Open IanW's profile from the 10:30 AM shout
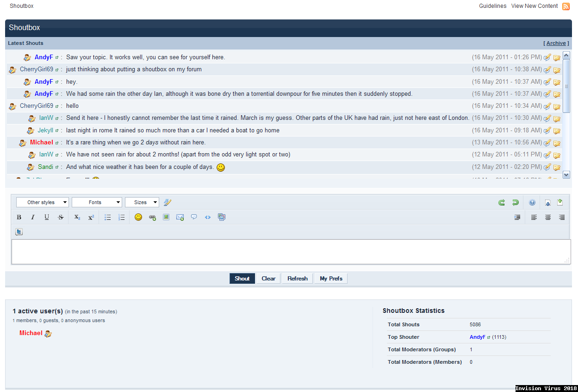The height and width of the screenshot is (392, 578). click(x=46, y=118)
